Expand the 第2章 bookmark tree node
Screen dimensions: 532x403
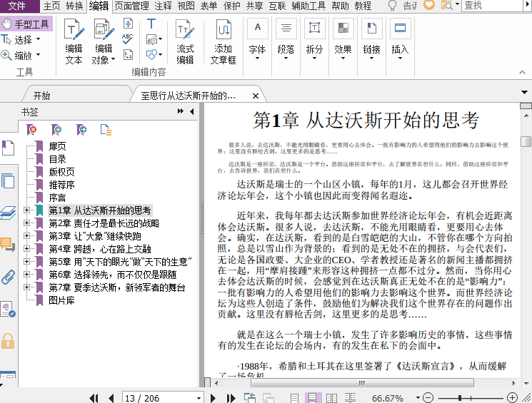(x=27, y=223)
